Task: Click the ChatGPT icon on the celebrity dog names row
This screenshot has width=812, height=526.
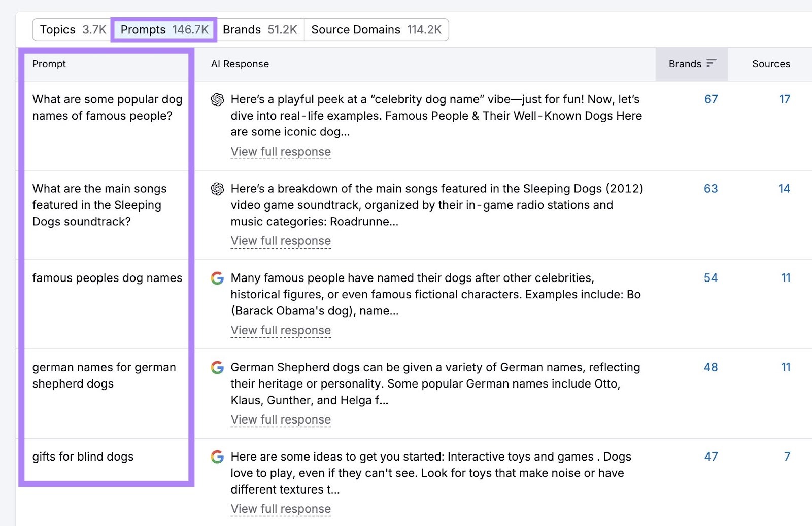Action: (x=218, y=100)
